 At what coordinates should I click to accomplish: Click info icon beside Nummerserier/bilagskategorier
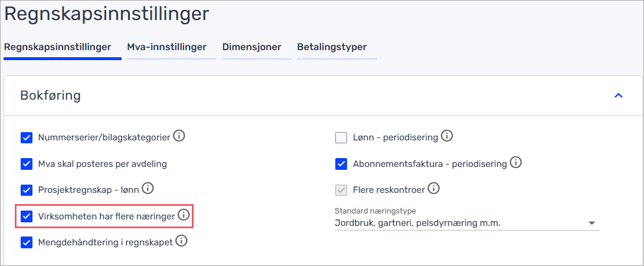pyautogui.click(x=179, y=137)
